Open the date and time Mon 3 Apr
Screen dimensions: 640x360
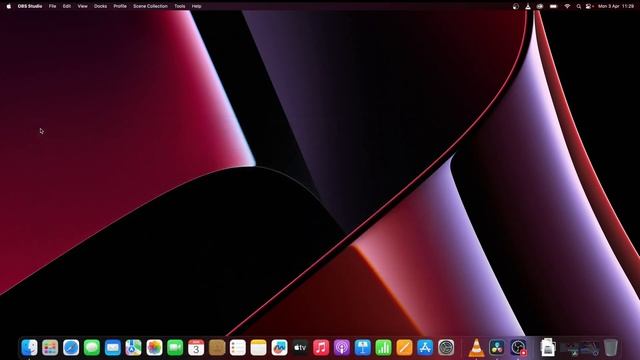(616, 6)
